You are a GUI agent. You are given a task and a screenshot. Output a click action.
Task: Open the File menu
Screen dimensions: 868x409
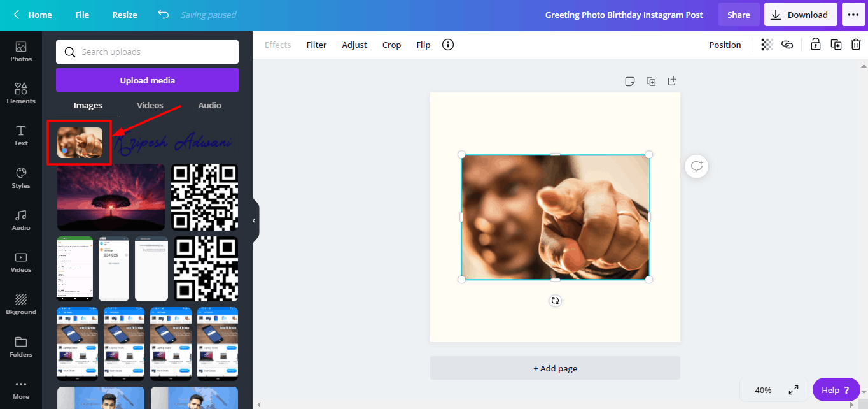(82, 15)
